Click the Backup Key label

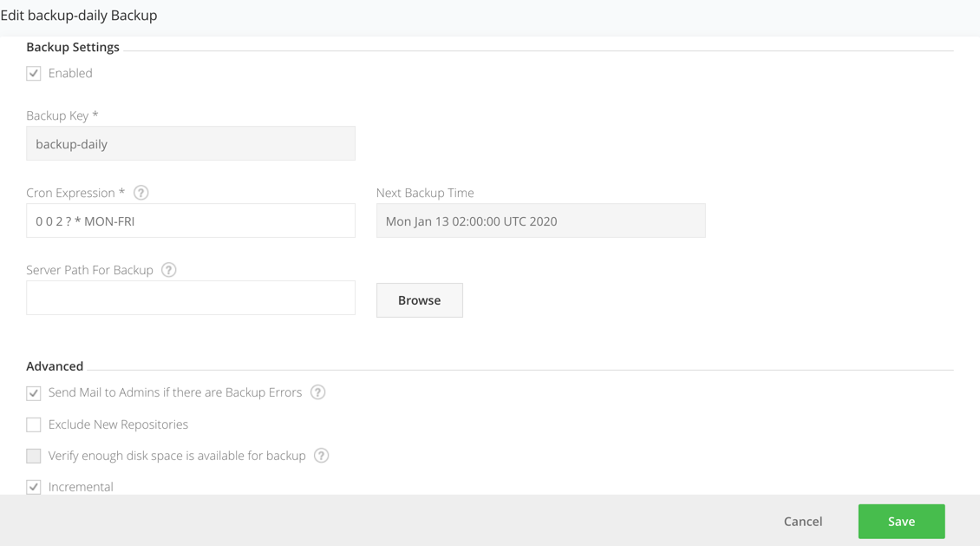tap(62, 115)
